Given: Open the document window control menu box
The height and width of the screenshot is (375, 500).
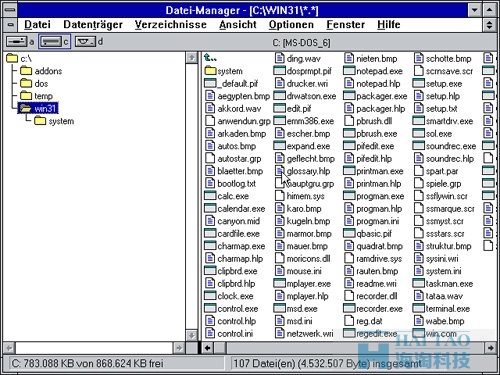Looking at the screenshot, I should [x=10, y=25].
